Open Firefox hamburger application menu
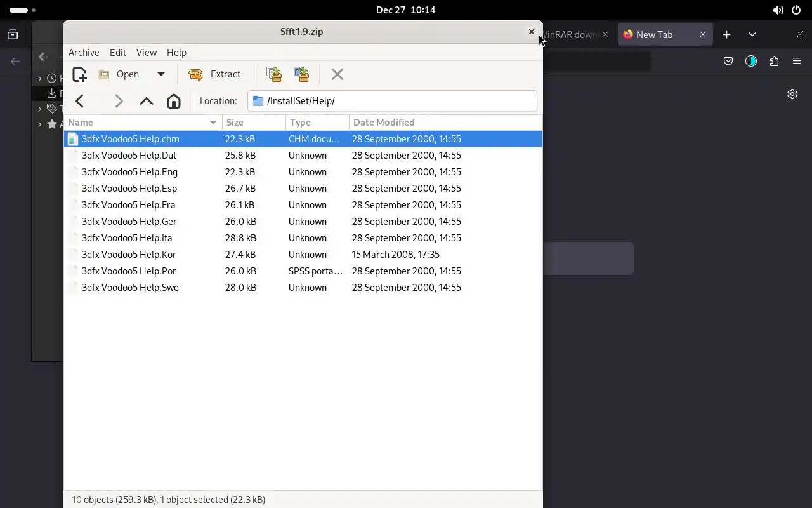This screenshot has height=508, width=812. (x=797, y=62)
